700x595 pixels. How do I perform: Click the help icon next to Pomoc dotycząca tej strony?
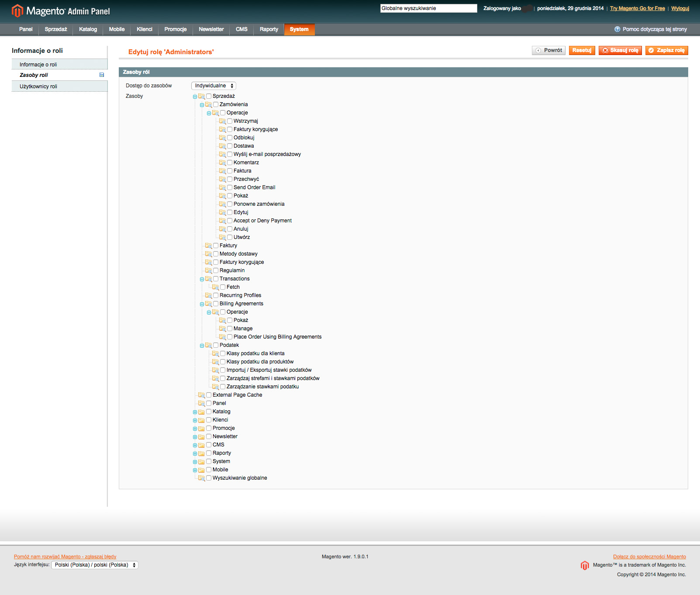[617, 29]
